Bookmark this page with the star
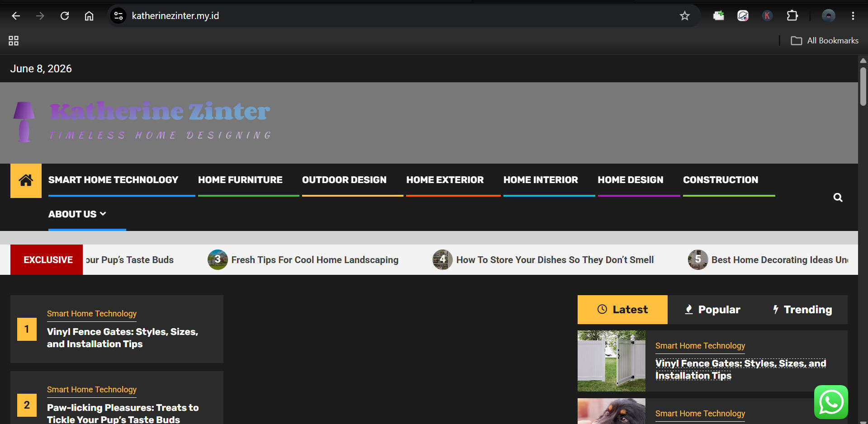 click(x=684, y=16)
